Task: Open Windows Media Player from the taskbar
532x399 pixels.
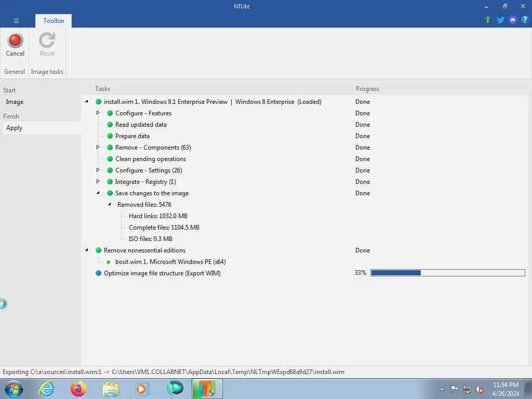Action: pos(142,389)
